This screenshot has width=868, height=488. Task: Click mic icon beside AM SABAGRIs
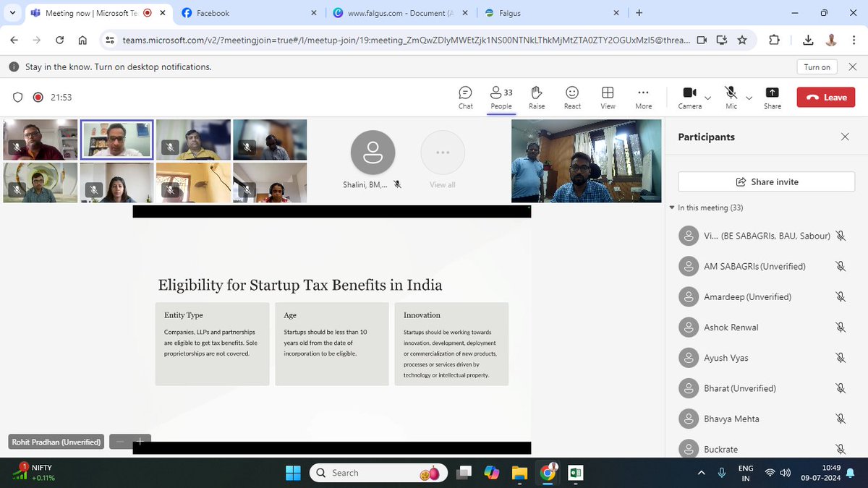point(840,266)
